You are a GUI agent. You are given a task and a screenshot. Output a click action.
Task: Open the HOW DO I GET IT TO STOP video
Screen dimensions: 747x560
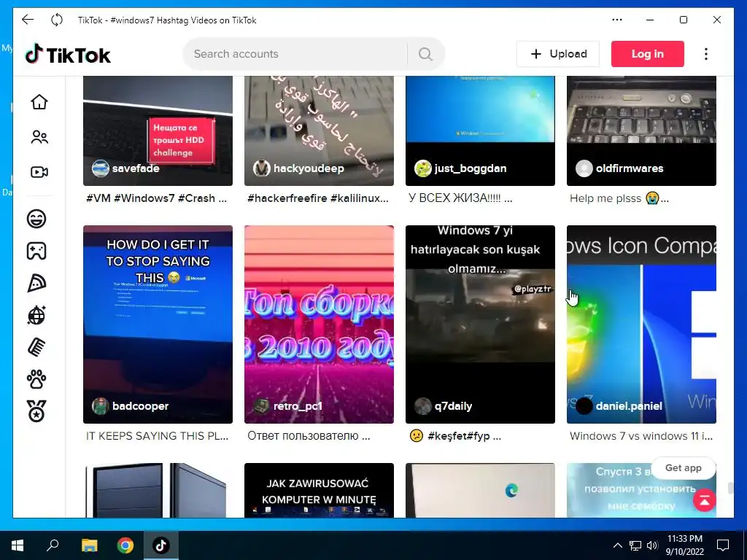pos(158,324)
